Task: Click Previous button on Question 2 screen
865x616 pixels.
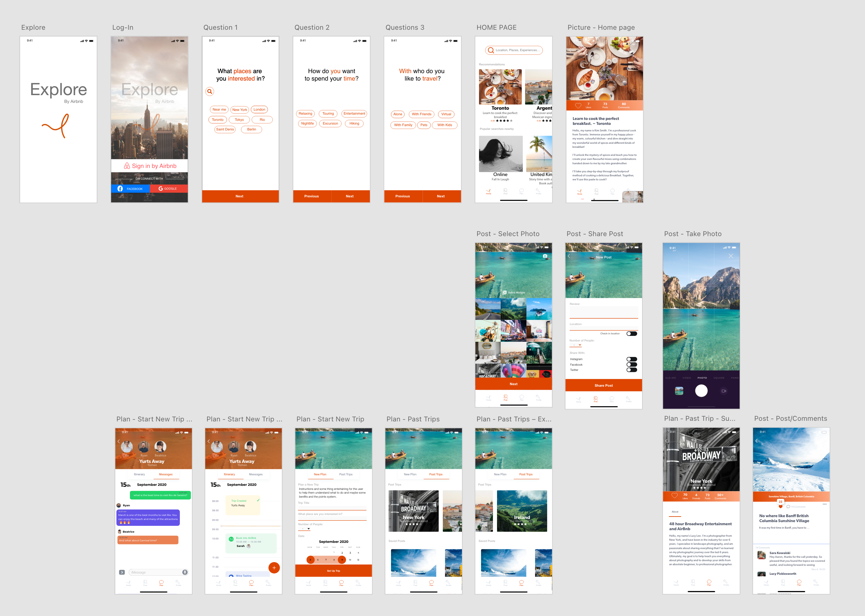Action: click(312, 196)
